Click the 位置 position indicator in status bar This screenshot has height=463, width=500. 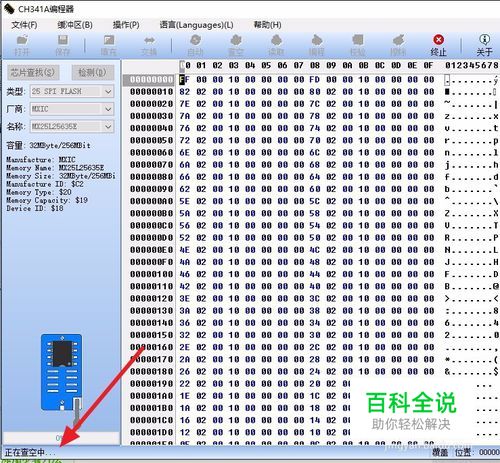(477, 452)
